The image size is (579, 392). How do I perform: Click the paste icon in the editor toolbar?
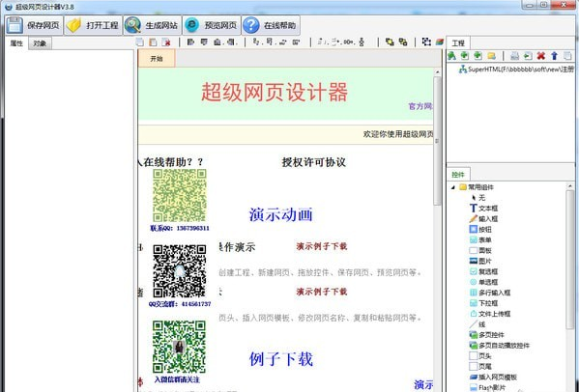(x=153, y=42)
